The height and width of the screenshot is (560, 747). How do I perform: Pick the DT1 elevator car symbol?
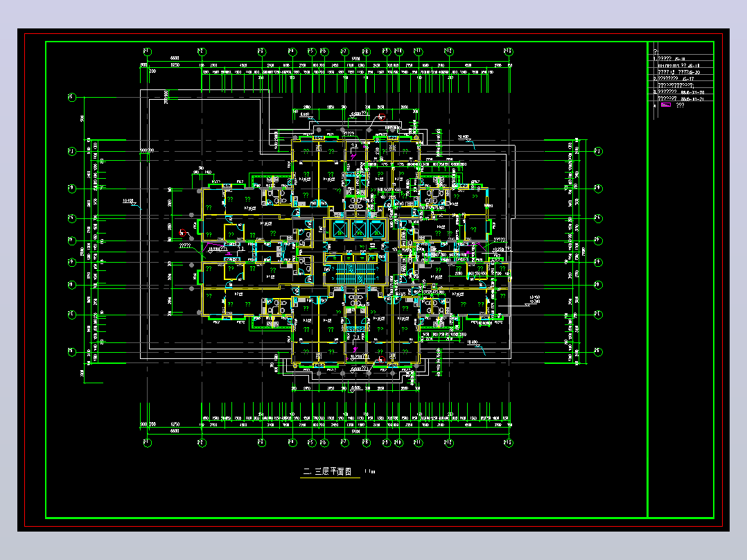340,229
